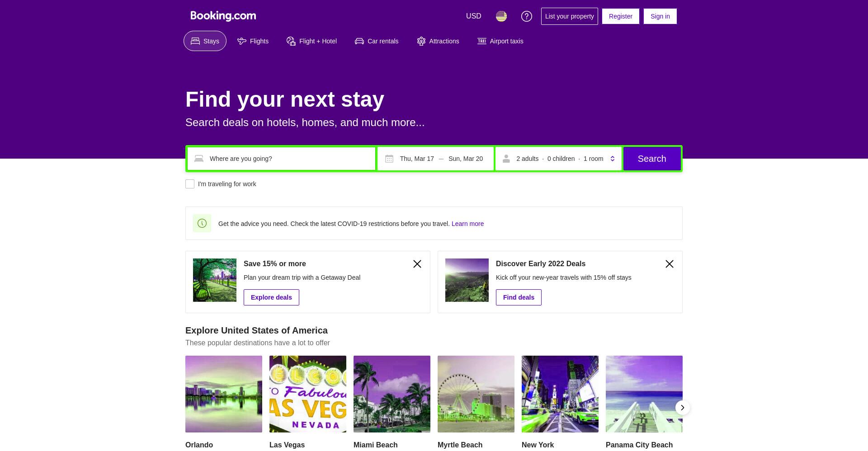This screenshot has width=868, height=451.
Task: Show next destinations with carousel arrow
Action: pyautogui.click(x=683, y=408)
